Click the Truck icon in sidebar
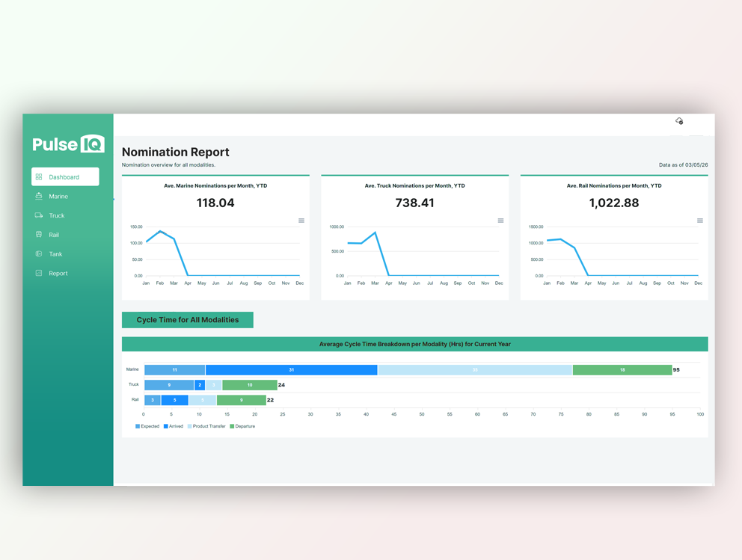 pos(39,215)
